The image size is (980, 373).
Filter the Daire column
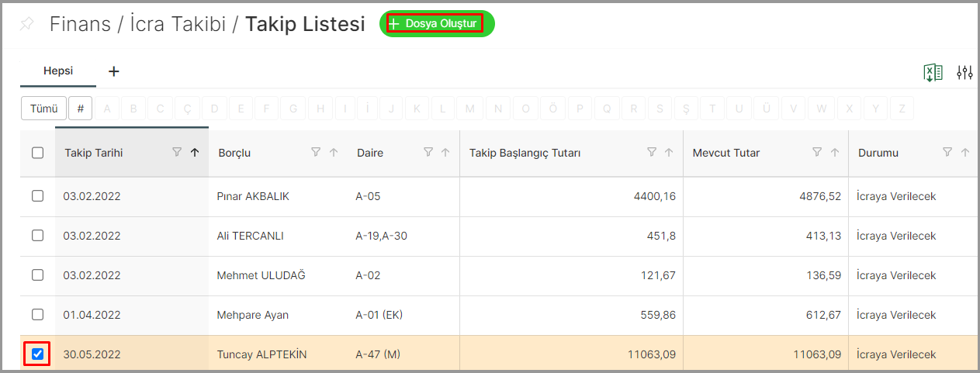(428, 153)
